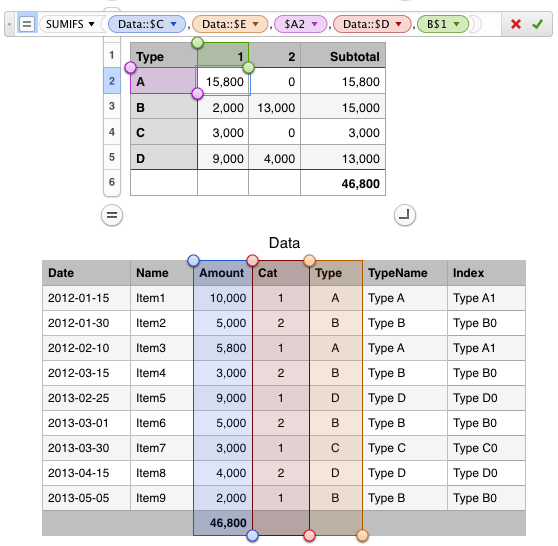Select row header 2
Viewport: 558px width, 546px height.
tap(112, 81)
